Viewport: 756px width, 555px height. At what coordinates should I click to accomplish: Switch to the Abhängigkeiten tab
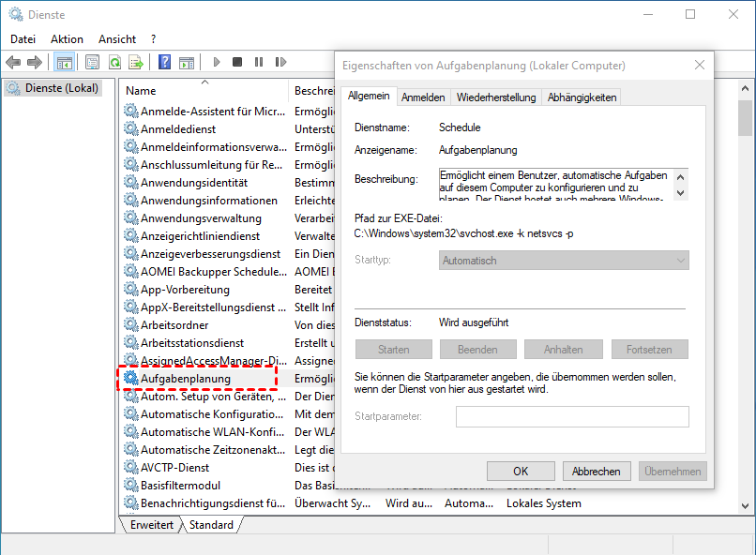point(582,97)
